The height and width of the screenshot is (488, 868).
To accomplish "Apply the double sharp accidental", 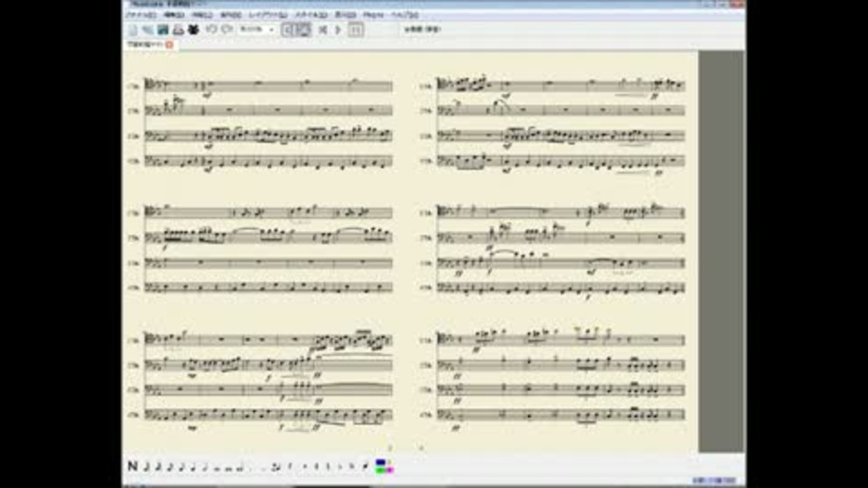I will click(305, 467).
